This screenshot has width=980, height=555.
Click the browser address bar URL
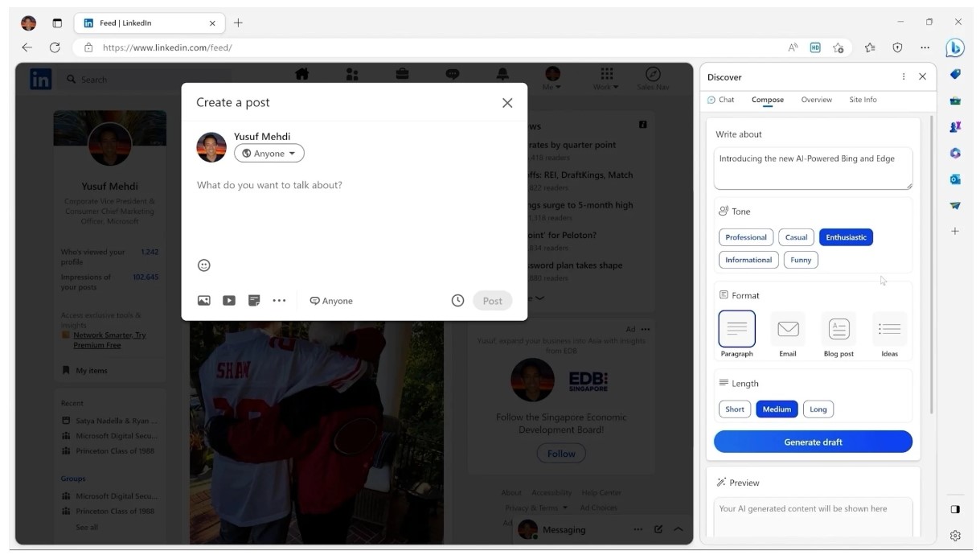pyautogui.click(x=167, y=47)
